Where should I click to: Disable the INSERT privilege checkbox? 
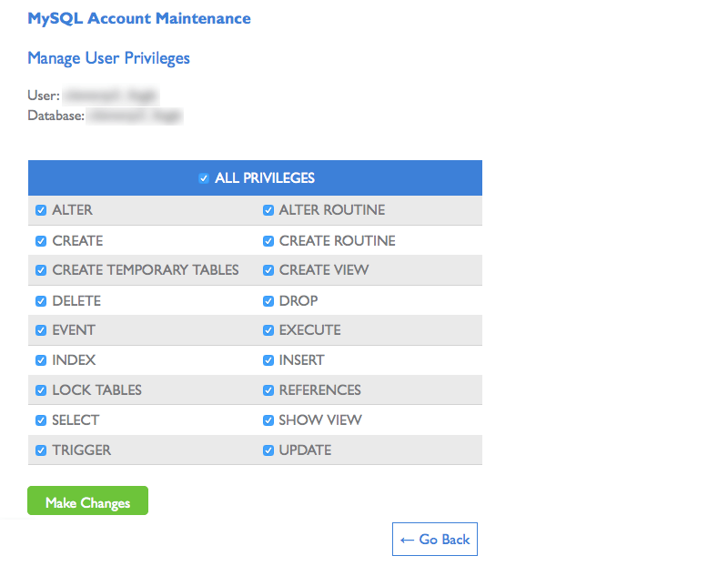pyautogui.click(x=268, y=360)
